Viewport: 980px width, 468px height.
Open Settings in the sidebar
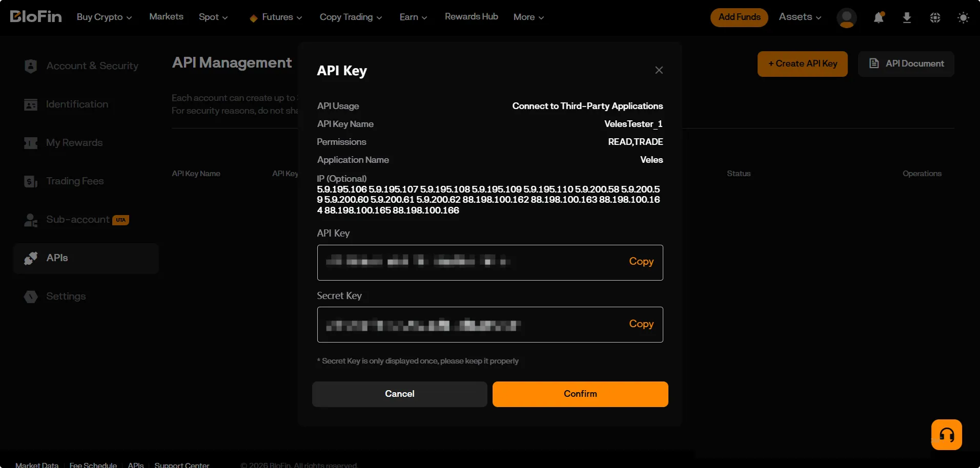(x=66, y=296)
